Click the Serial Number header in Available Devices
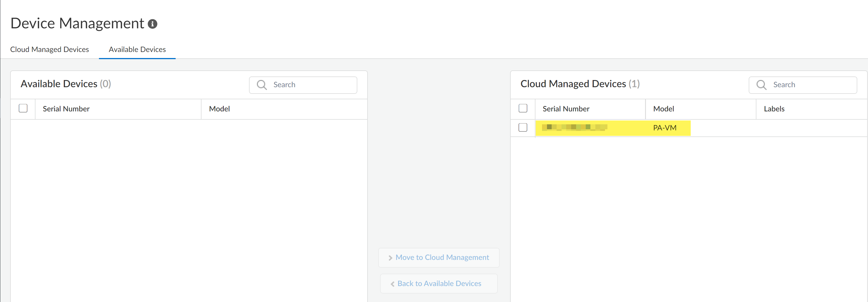The image size is (868, 302). click(x=66, y=109)
